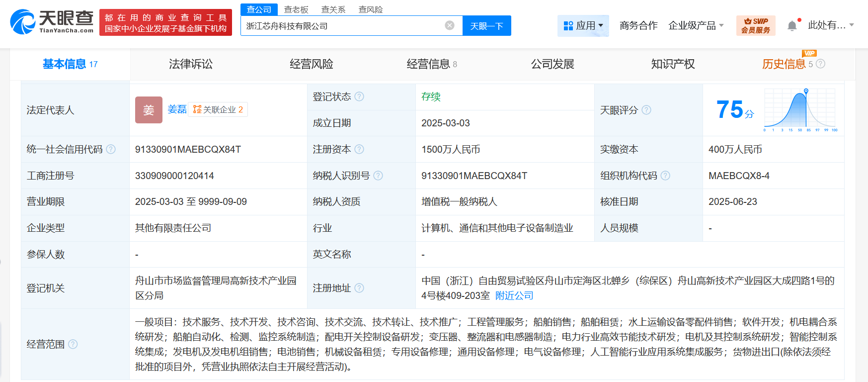Viewport: 868px width, 382px height.
Task: Open the 知识产权 tab
Action: [673, 64]
